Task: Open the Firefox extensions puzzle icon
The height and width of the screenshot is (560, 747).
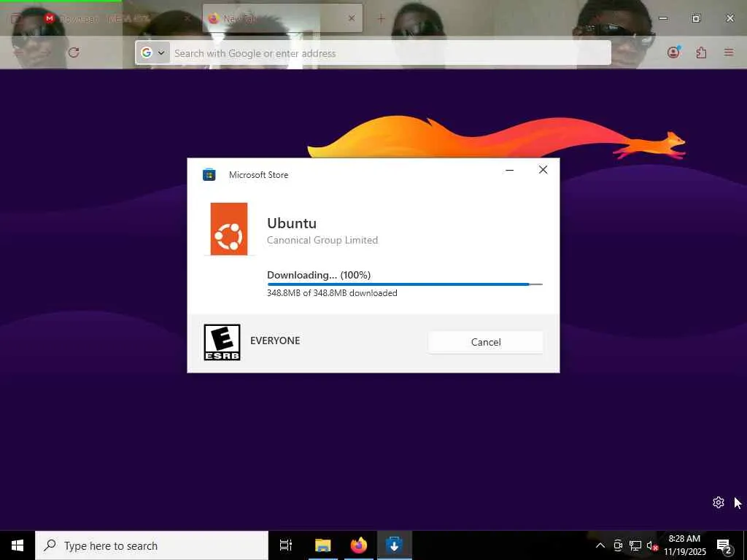Action: point(701,52)
